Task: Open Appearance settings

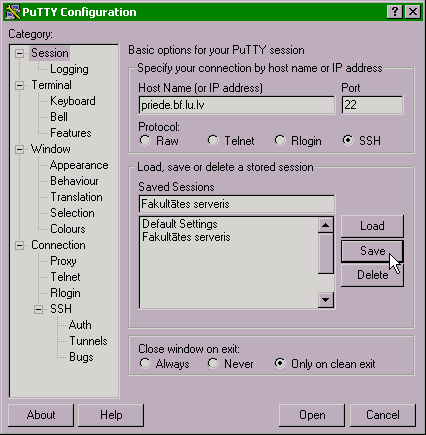Action: pos(79,165)
